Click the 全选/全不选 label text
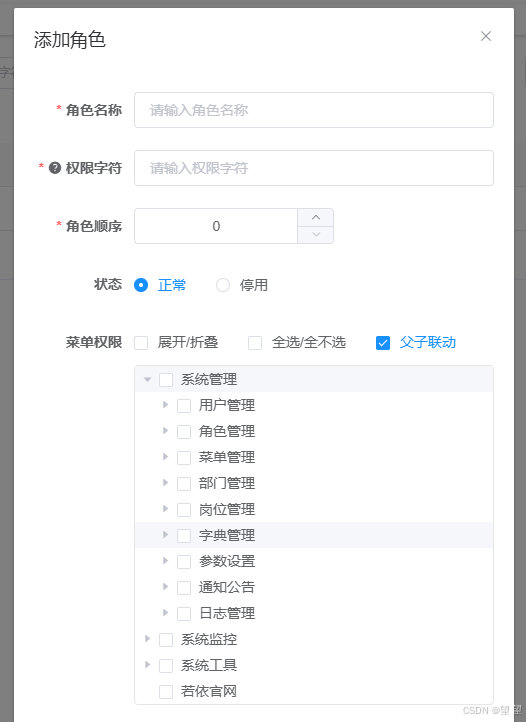Screen dimensions: 526x722 309,343
